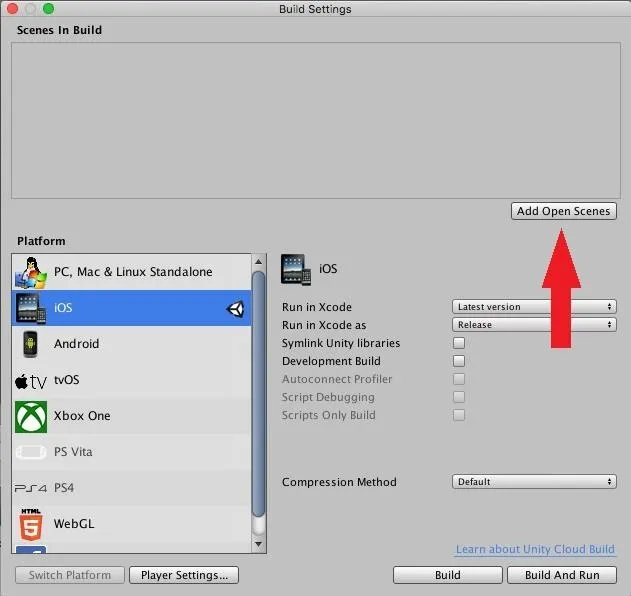Click the Unity logo on the iOS row
631x596 pixels.
[235, 309]
